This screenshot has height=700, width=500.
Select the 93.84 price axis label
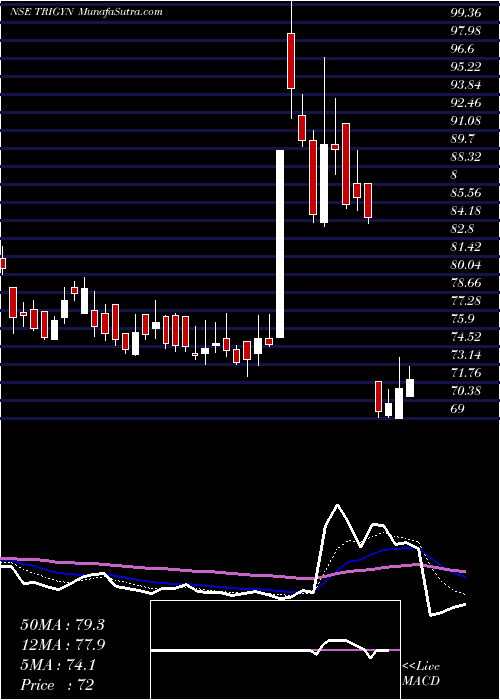click(466, 85)
